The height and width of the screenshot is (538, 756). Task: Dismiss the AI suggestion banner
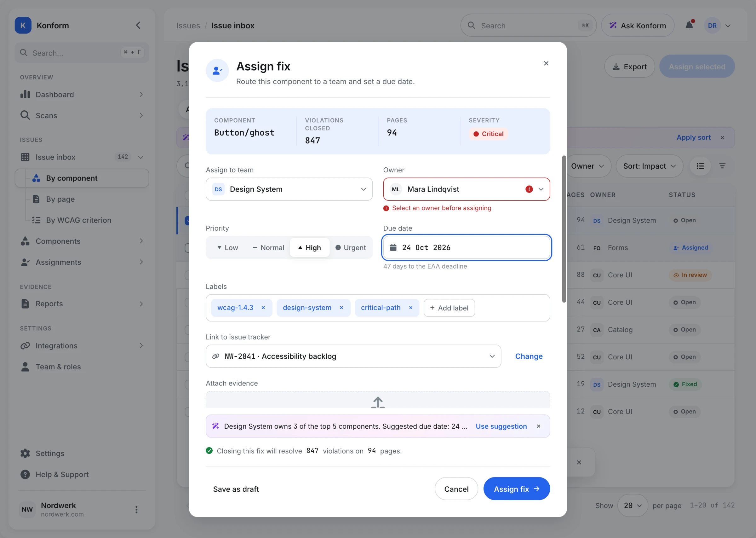coord(539,426)
